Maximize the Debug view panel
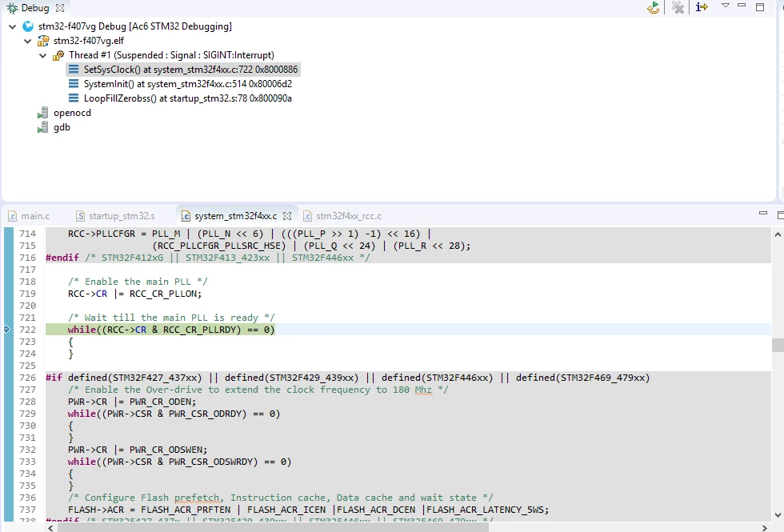Image resolution: width=784 pixels, height=532 pixels. click(x=760, y=7)
